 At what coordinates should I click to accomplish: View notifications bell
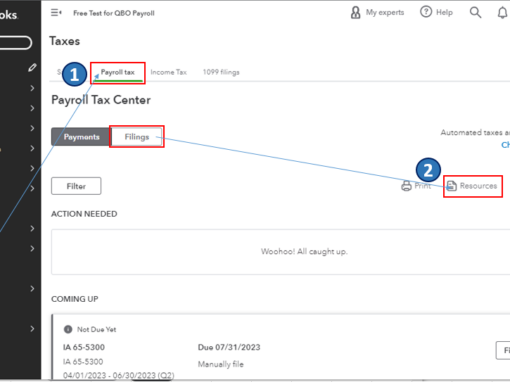point(502,13)
